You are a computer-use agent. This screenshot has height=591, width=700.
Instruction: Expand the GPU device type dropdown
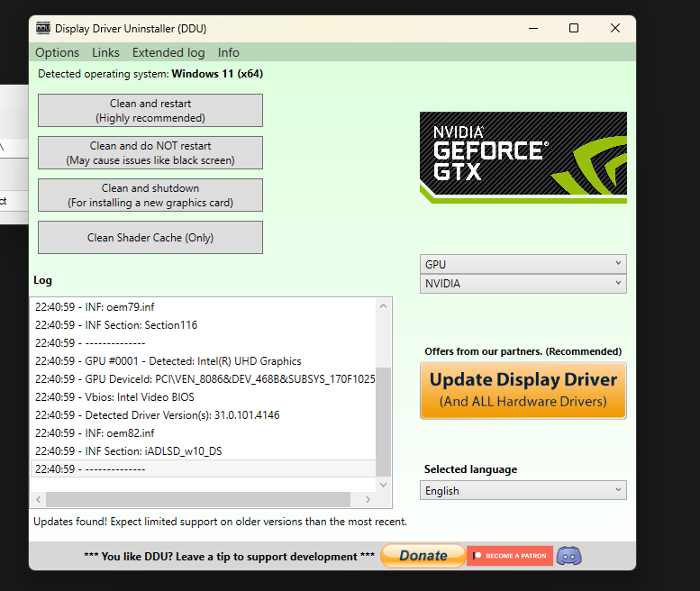tap(523, 264)
